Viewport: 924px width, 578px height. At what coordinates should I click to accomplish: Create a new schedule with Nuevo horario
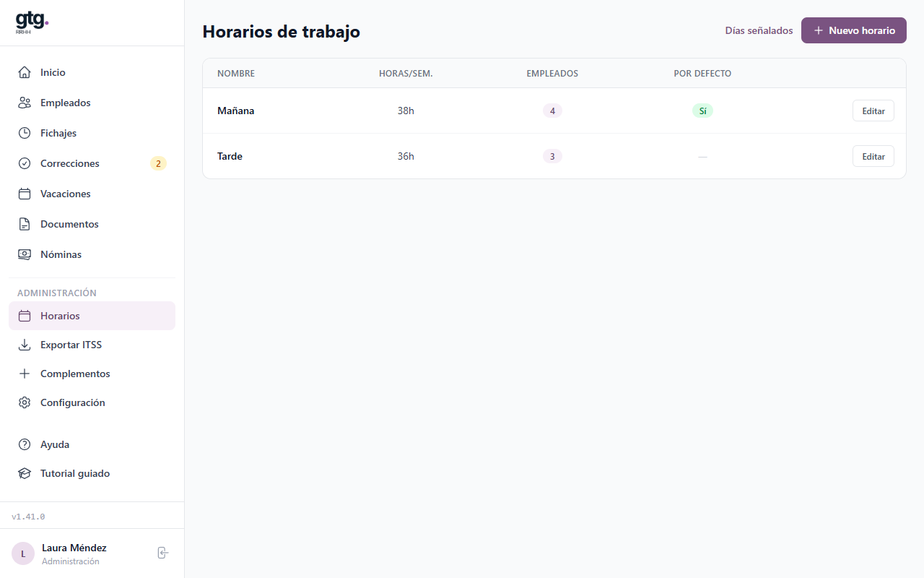click(854, 30)
